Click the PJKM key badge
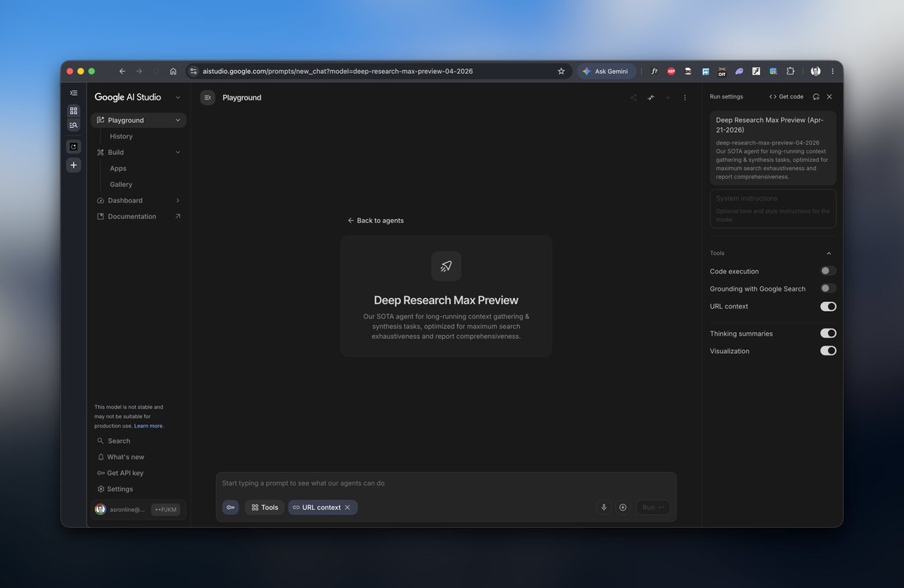Image resolution: width=904 pixels, height=588 pixels. point(165,510)
